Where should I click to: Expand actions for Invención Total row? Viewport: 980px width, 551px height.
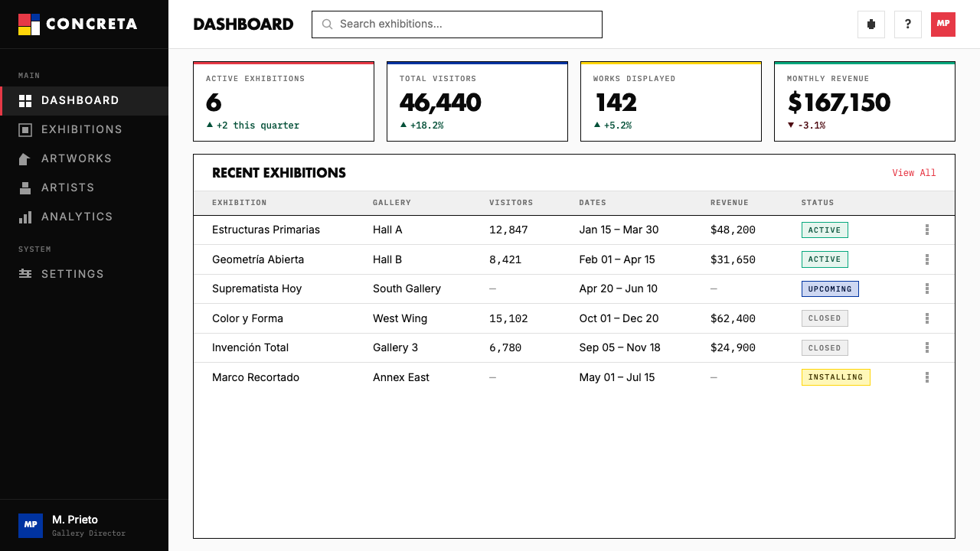pyautogui.click(x=927, y=347)
